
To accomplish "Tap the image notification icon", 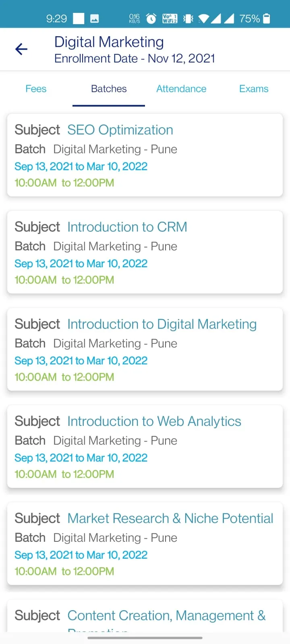I will [95, 19].
